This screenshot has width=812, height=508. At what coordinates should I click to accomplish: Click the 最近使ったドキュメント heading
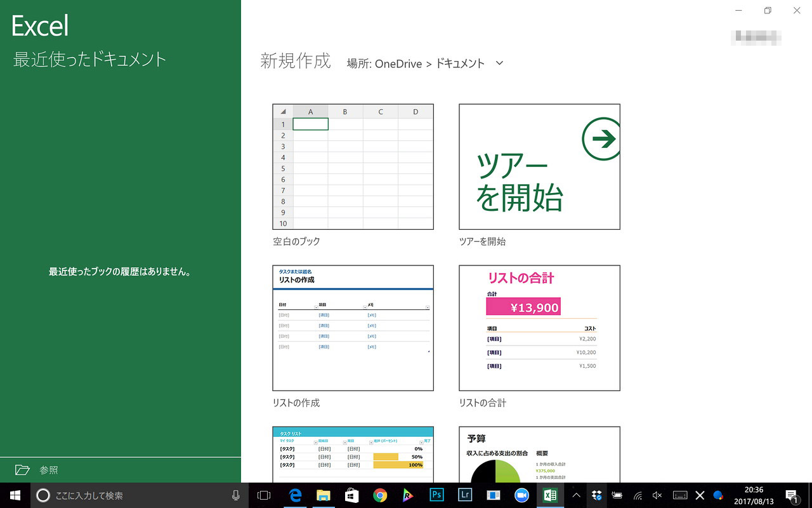point(89,60)
